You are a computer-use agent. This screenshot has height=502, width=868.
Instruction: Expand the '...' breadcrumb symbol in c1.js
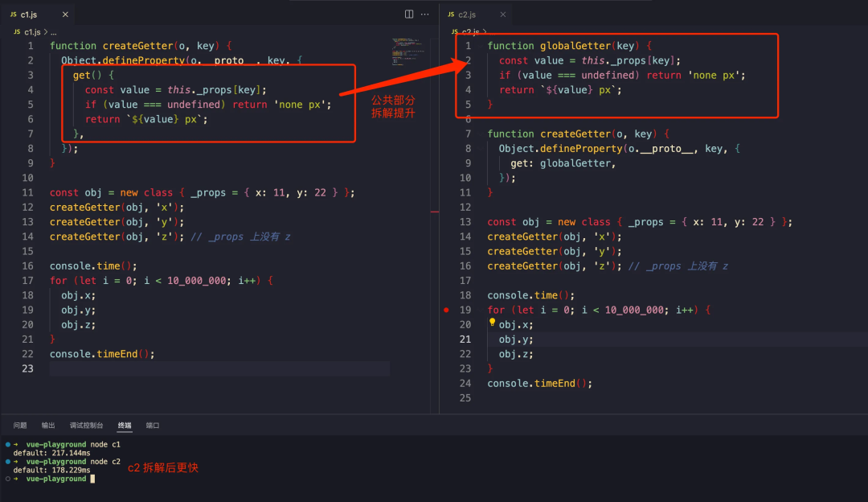54,32
